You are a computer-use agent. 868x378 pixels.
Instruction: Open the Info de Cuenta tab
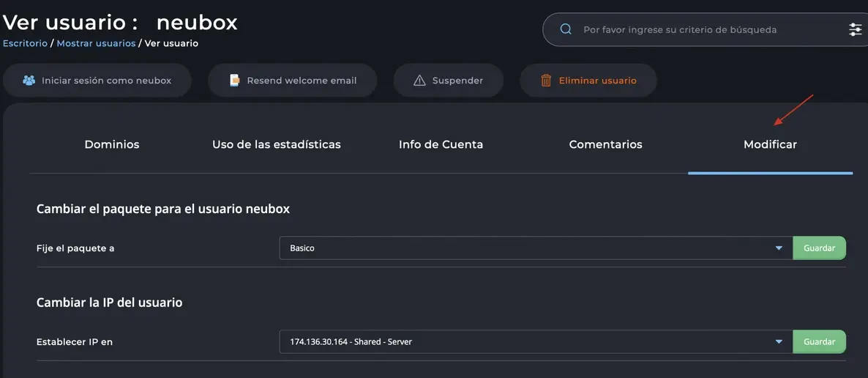pos(441,144)
